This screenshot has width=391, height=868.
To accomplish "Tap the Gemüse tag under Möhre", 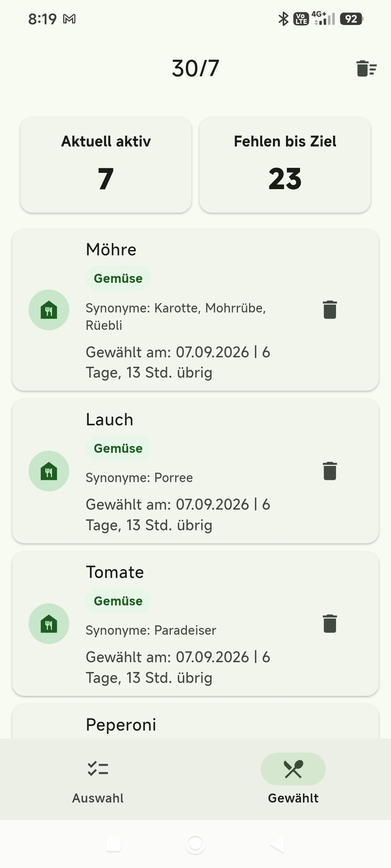I will click(118, 278).
